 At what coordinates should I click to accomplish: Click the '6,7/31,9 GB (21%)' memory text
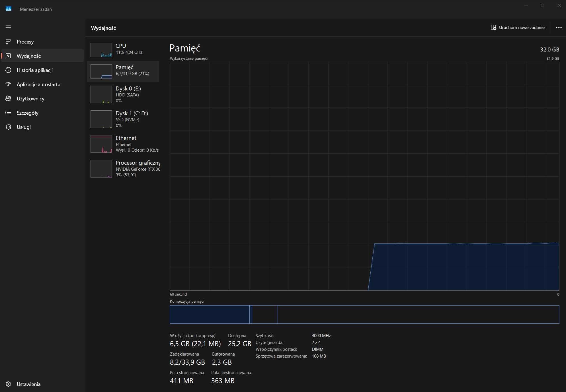[132, 74]
